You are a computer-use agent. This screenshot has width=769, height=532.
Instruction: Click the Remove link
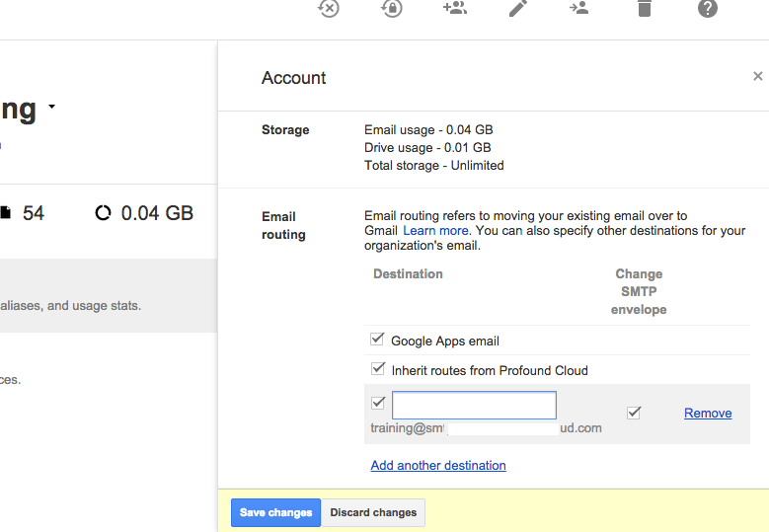pyautogui.click(x=708, y=413)
